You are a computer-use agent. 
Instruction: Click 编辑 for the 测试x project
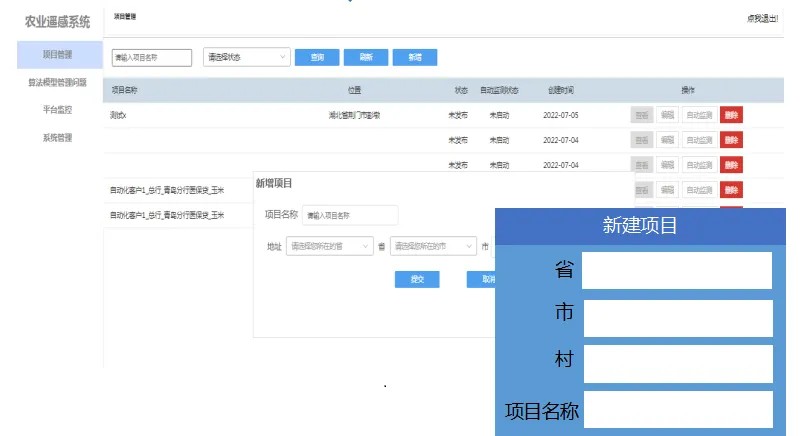[x=667, y=115]
